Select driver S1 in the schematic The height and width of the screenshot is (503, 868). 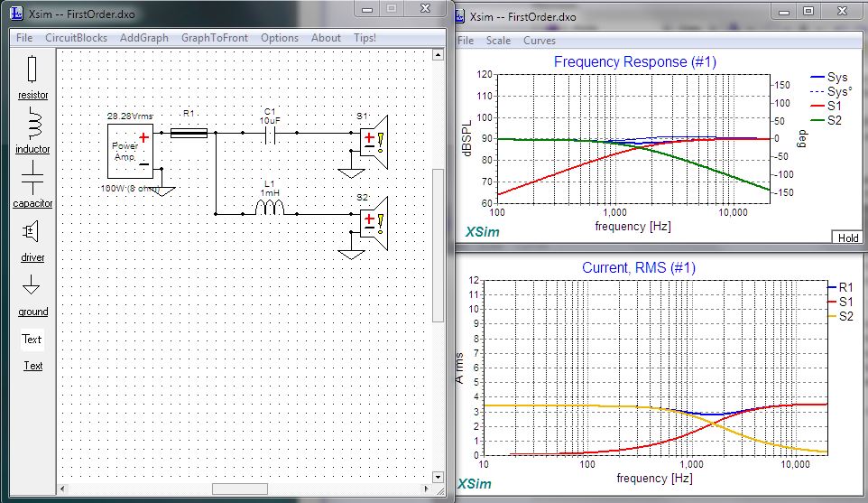tap(374, 142)
